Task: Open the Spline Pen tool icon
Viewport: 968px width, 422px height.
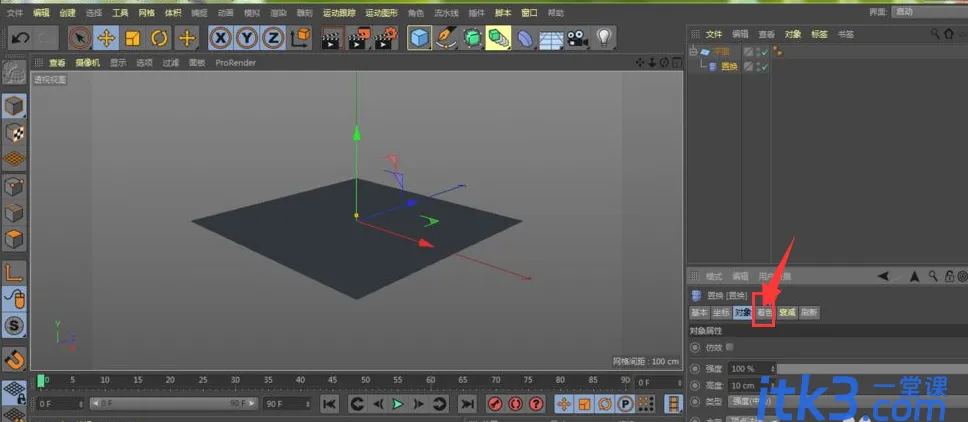Action: click(446, 38)
